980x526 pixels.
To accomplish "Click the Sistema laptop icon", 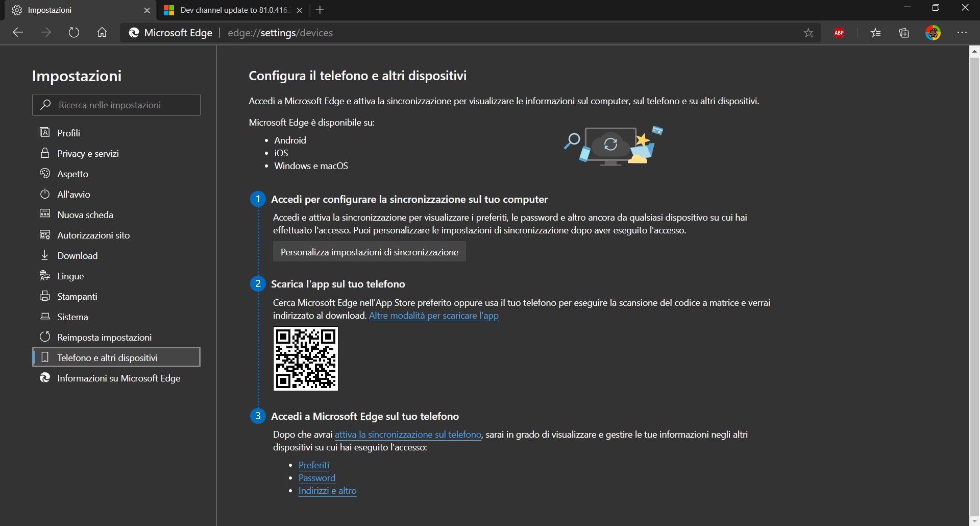I will click(x=45, y=316).
